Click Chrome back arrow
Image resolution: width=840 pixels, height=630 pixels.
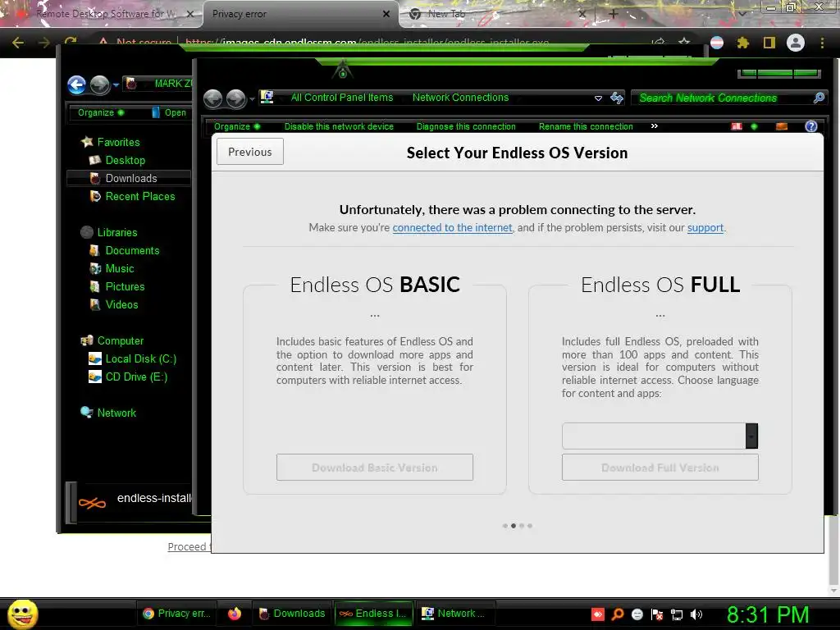(x=18, y=43)
